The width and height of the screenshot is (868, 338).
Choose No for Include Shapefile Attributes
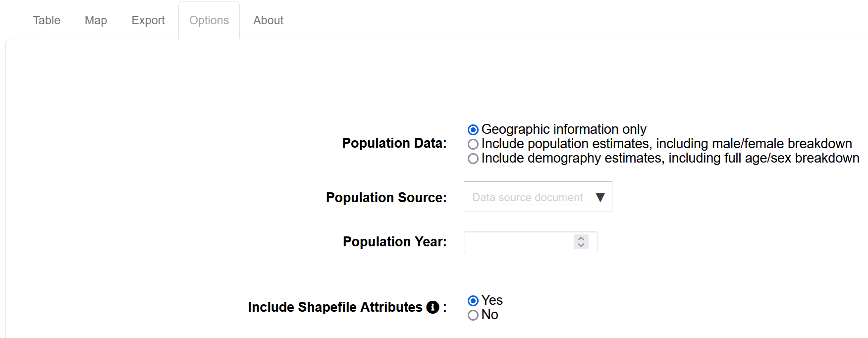473,315
